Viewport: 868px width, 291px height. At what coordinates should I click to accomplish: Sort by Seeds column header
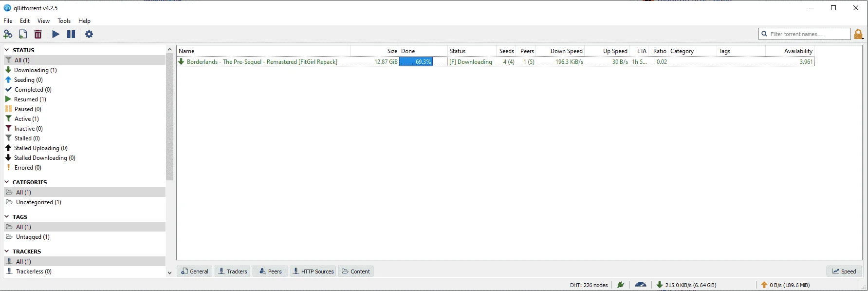point(507,51)
